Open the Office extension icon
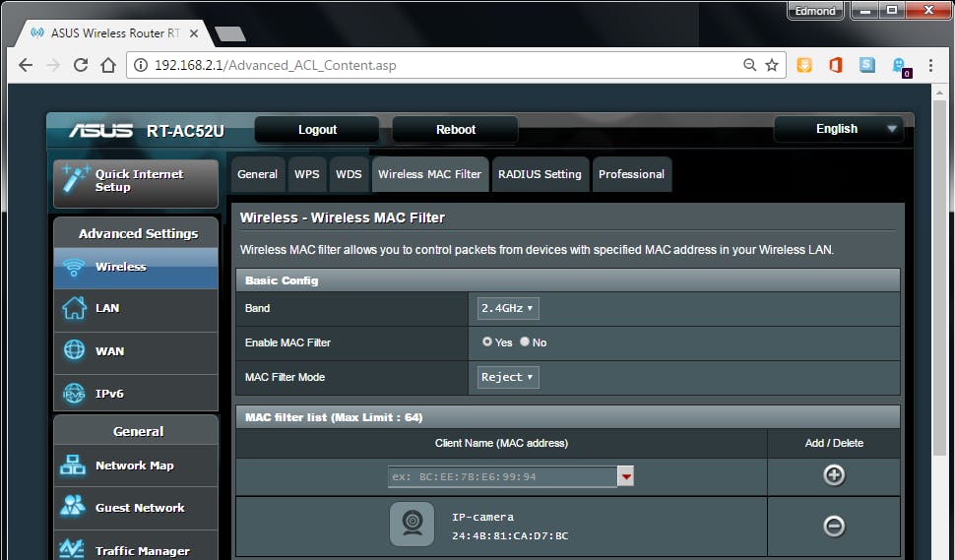The image size is (955, 560). (836, 65)
